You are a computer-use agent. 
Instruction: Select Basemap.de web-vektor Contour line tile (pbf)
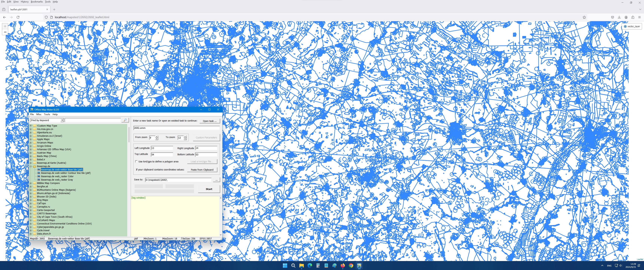[66, 173]
